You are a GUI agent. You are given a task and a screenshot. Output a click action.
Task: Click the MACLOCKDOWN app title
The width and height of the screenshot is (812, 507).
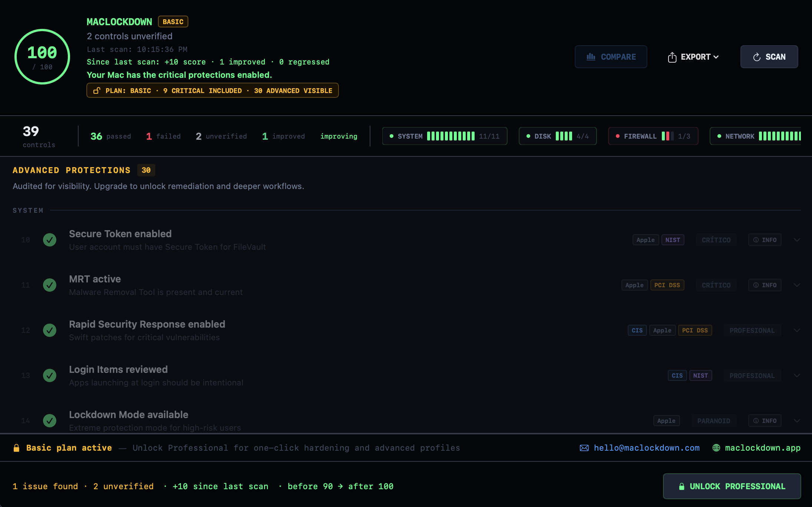click(119, 22)
